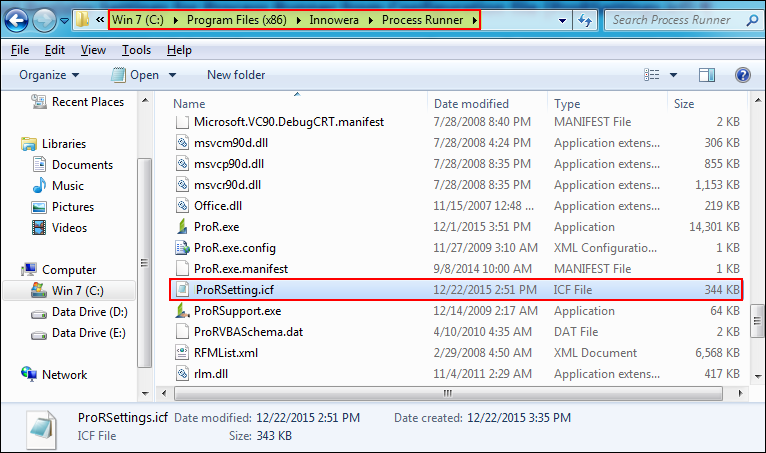Sort files by Date modified column
Viewport: 766px width, 453px height.
click(471, 104)
